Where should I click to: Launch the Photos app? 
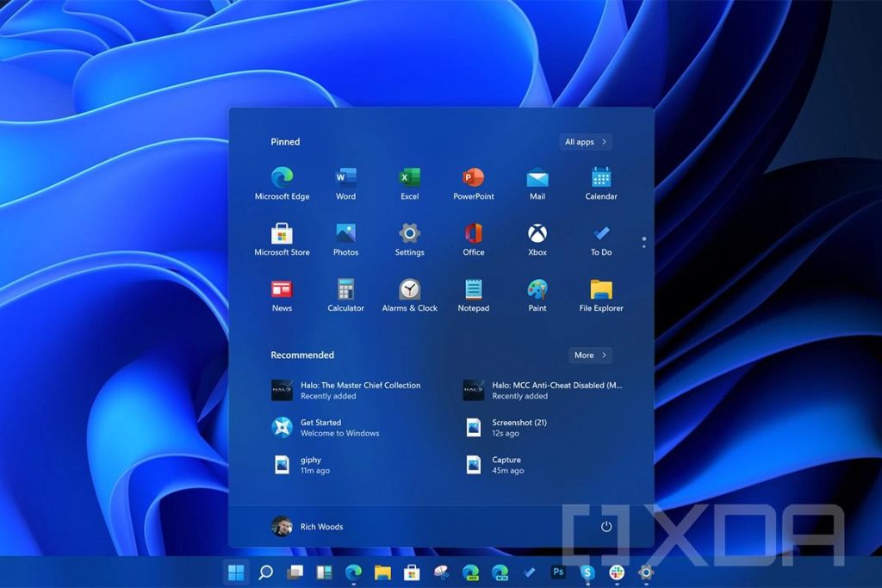click(345, 239)
